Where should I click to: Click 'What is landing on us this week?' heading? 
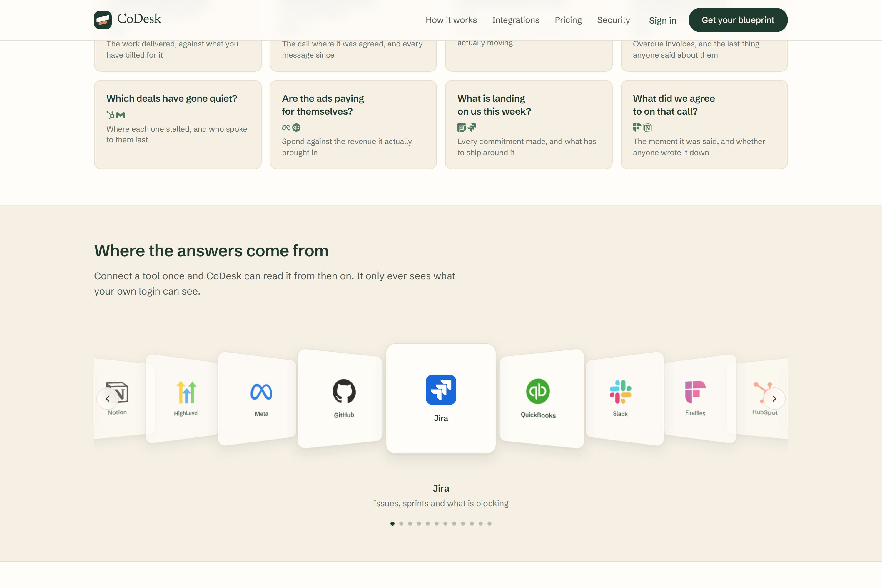[494, 105]
